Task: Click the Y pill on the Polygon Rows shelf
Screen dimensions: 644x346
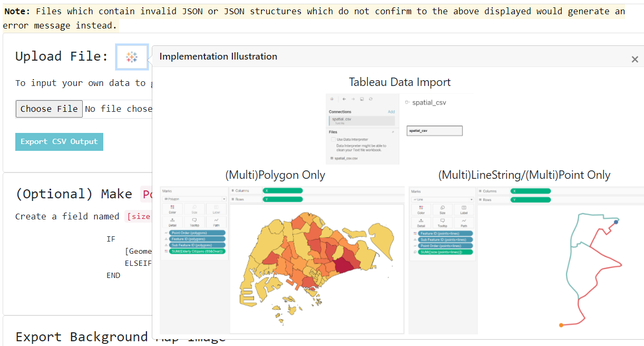Action: [282, 199]
